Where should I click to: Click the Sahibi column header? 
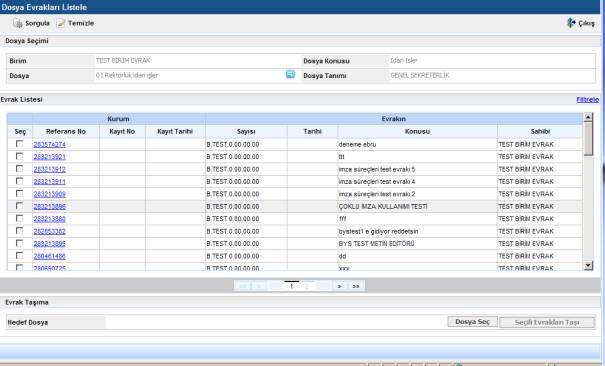pyautogui.click(x=540, y=132)
